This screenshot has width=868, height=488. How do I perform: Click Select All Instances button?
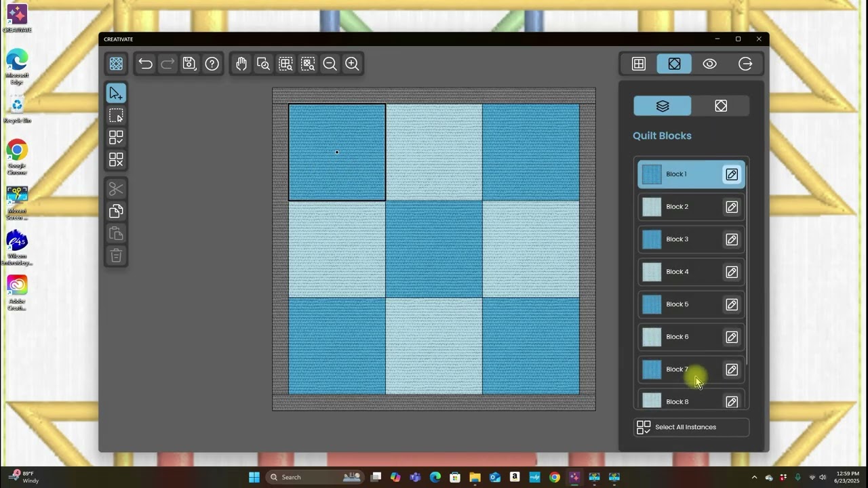coord(691,427)
